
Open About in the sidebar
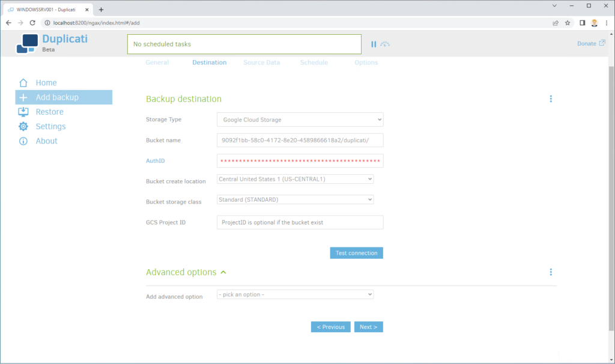tap(47, 141)
